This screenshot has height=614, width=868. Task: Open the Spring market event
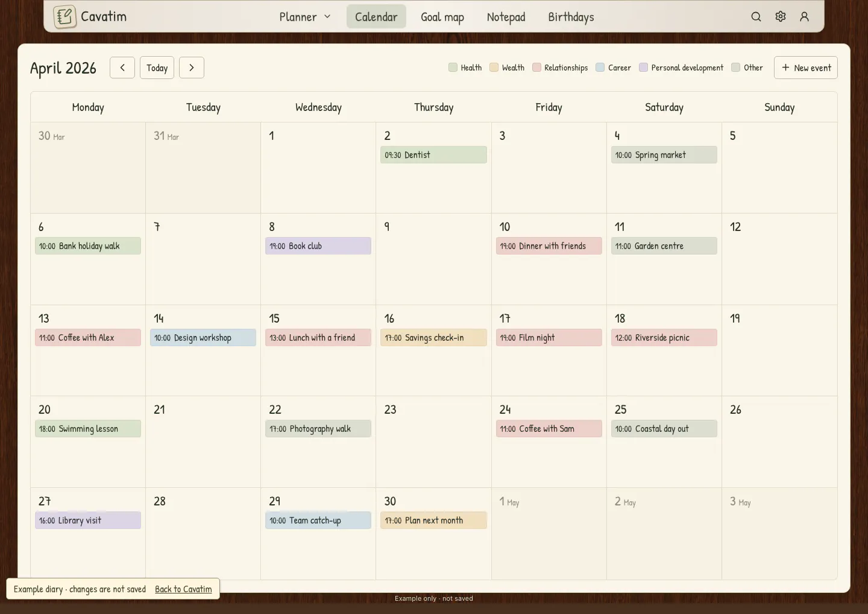click(x=664, y=155)
